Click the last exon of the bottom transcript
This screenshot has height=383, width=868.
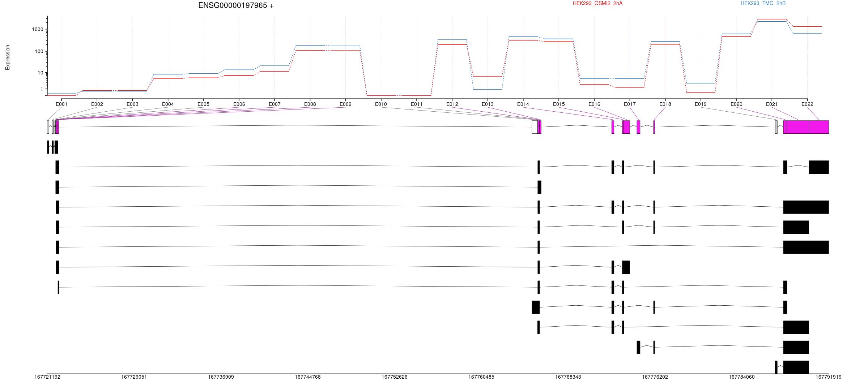point(796,367)
